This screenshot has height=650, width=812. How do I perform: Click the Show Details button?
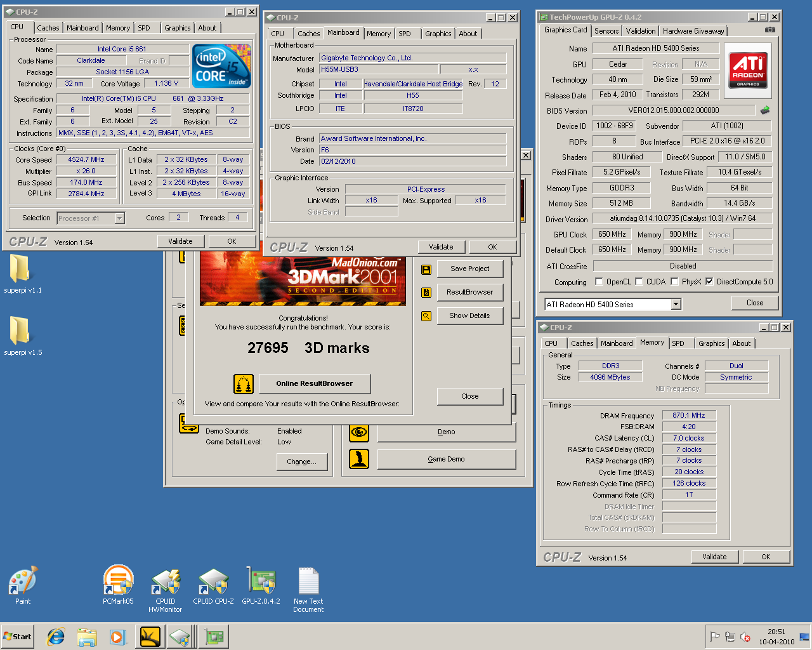pyautogui.click(x=469, y=315)
